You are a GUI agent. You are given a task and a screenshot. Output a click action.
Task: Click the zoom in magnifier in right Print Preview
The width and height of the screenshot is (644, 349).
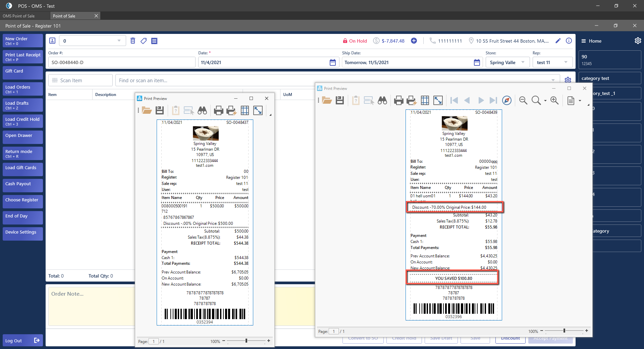pos(554,100)
